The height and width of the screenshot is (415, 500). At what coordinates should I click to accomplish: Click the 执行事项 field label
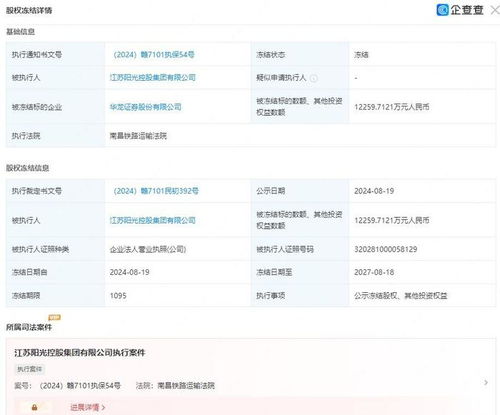click(271, 296)
